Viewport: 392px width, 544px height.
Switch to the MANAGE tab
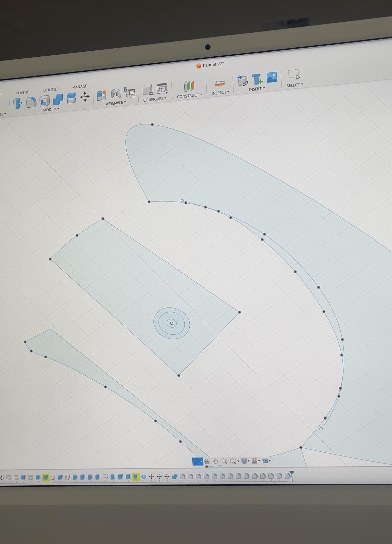pos(79,87)
